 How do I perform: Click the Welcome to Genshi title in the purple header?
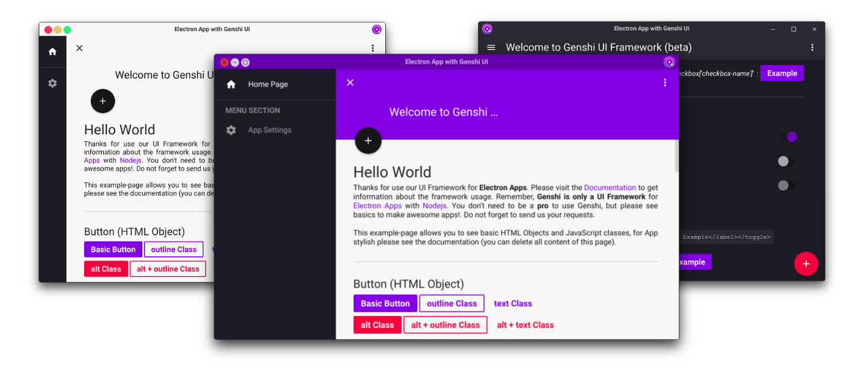pyautogui.click(x=443, y=112)
